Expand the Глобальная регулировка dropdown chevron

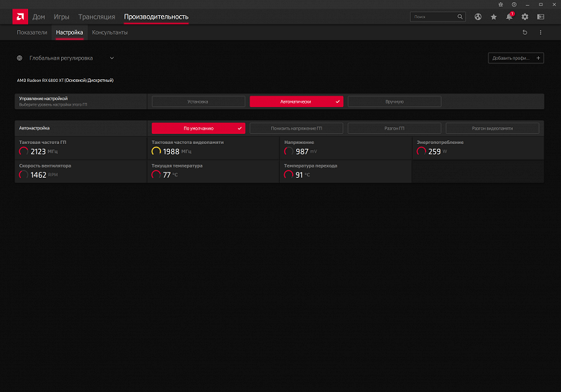111,58
